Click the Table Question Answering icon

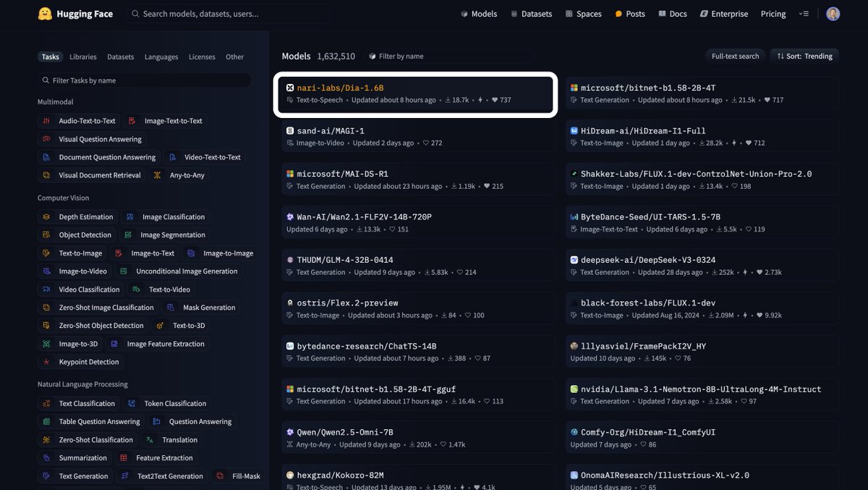pos(46,422)
